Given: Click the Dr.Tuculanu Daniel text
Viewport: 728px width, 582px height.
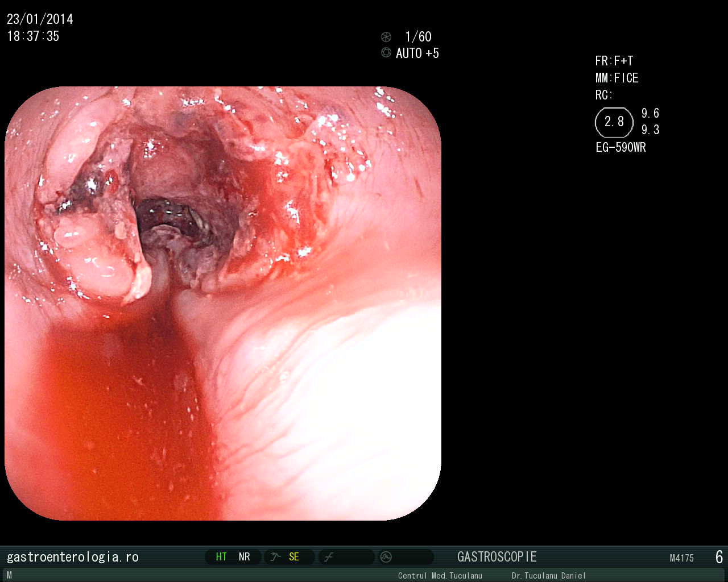Looking at the screenshot, I should point(548,576).
